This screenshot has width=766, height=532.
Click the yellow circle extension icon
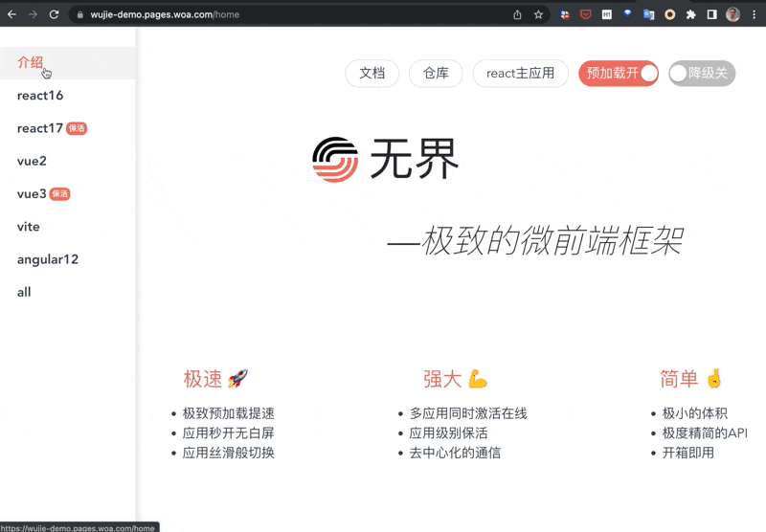tap(669, 14)
